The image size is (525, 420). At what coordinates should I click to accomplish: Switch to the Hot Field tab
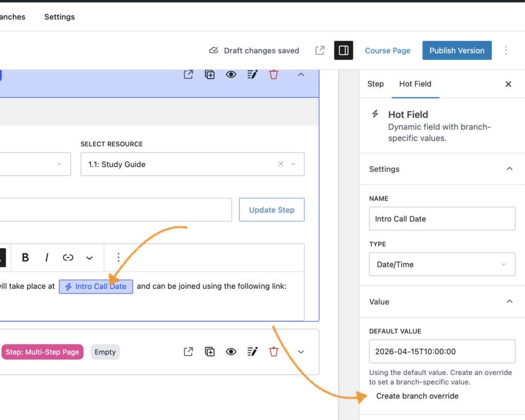[415, 84]
